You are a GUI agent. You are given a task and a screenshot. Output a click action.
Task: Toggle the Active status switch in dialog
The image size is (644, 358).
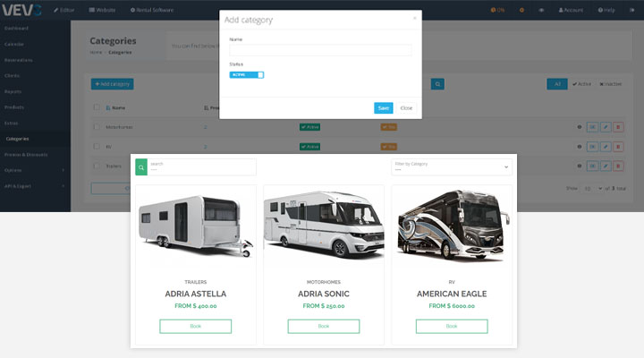[x=247, y=75]
